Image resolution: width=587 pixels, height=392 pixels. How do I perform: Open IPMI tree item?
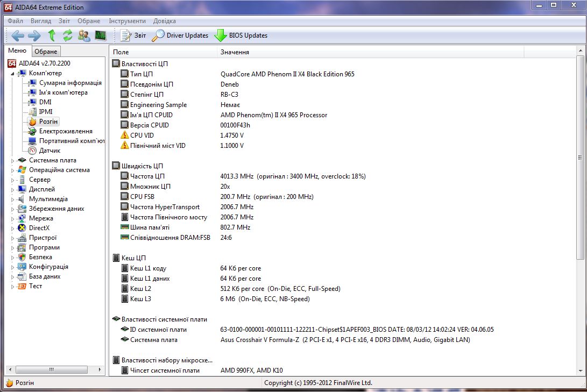(40, 111)
